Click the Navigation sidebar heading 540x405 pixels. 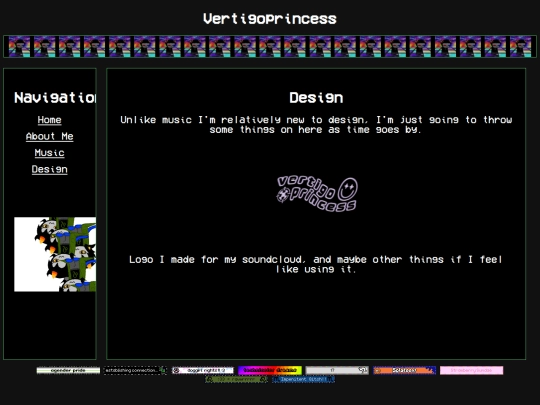pyautogui.click(x=55, y=98)
